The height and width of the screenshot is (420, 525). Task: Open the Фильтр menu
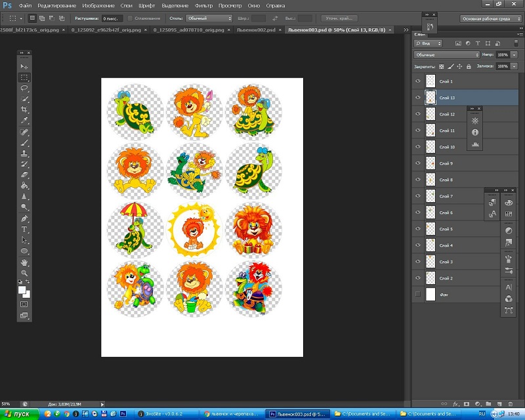(203, 6)
